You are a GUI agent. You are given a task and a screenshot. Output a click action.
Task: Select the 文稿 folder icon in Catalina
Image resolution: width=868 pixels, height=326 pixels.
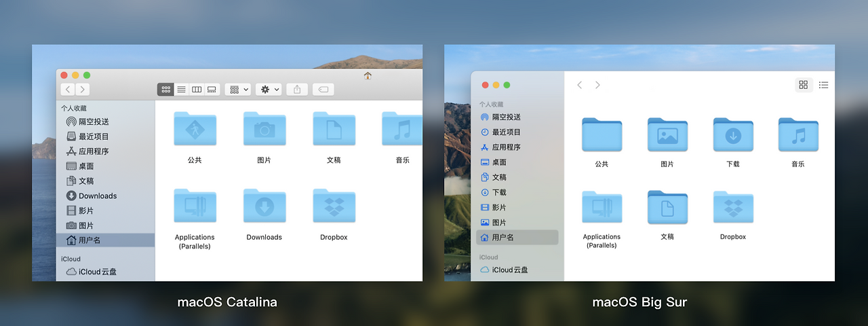tap(334, 129)
